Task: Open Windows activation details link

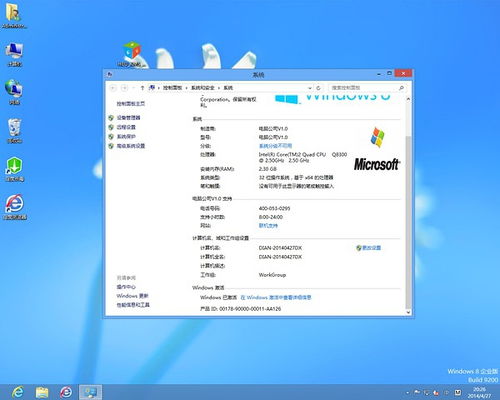Action: click(276, 297)
